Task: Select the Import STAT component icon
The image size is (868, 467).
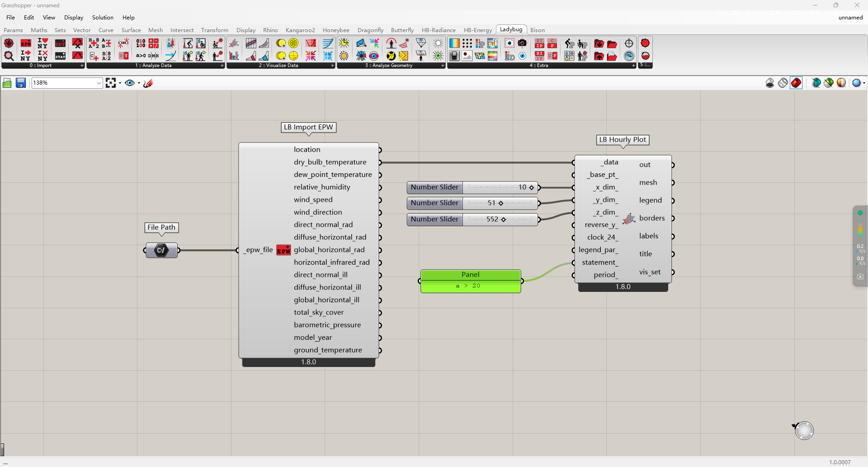Action: click(x=60, y=56)
